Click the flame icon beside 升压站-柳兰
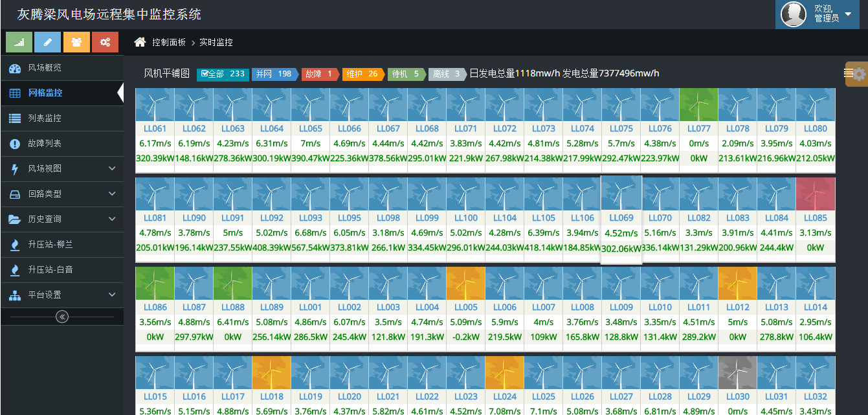 pos(15,245)
